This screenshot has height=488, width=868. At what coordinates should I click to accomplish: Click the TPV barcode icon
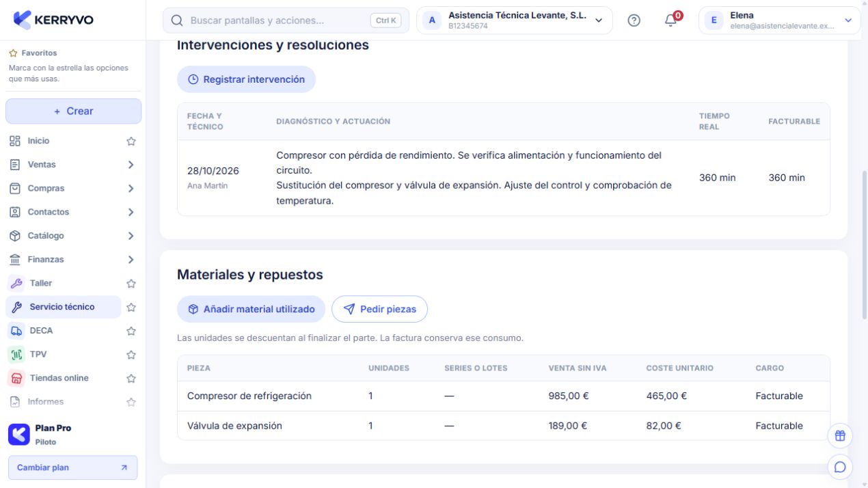tap(16, 354)
